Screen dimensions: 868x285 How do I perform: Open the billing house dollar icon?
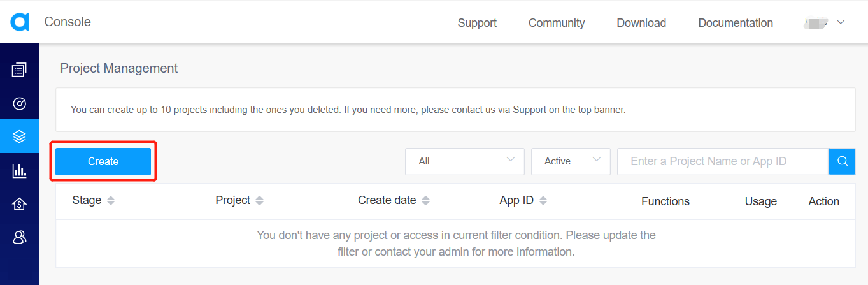click(x=19, y=204)
